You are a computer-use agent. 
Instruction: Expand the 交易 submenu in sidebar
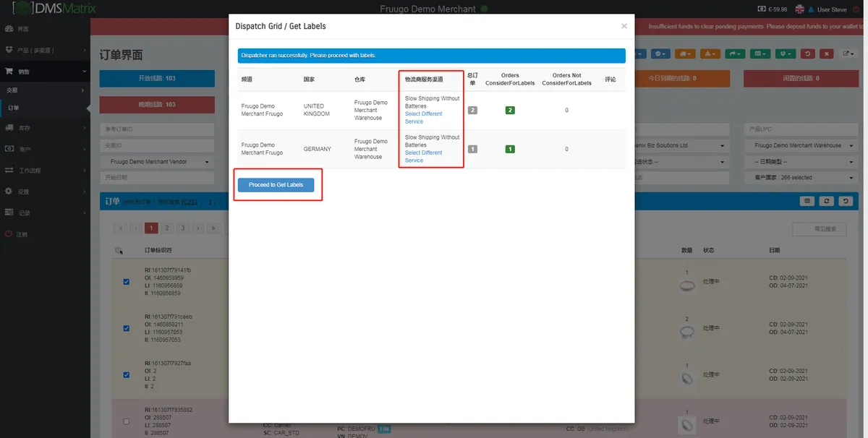[45, 90]
